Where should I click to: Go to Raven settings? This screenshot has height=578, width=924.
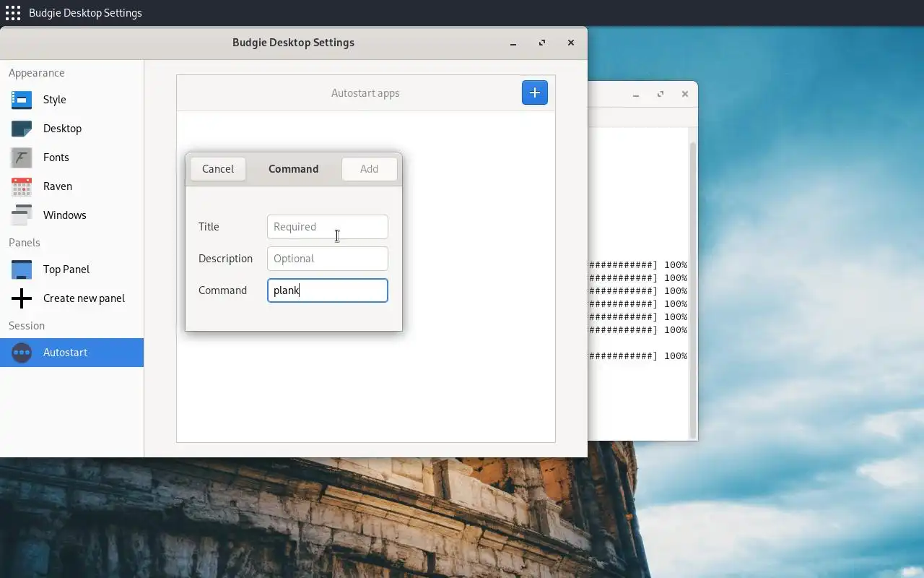pyautogui.click(x=71, y=186)
